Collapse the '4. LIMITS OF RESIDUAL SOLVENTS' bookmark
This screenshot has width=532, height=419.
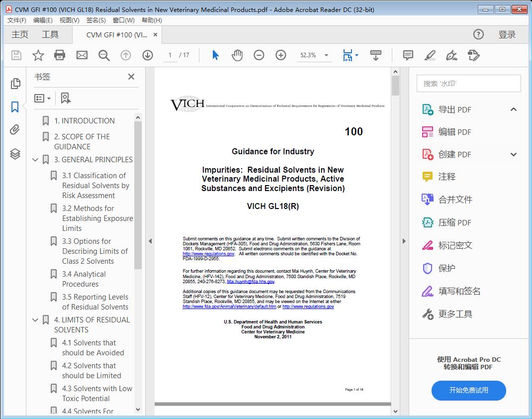(x=34, y=319)
